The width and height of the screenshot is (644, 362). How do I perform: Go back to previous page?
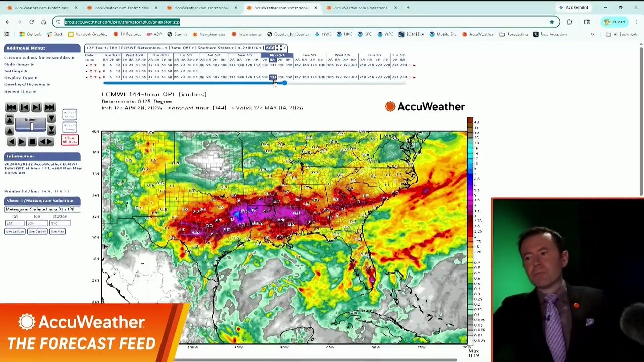point(8,22)
